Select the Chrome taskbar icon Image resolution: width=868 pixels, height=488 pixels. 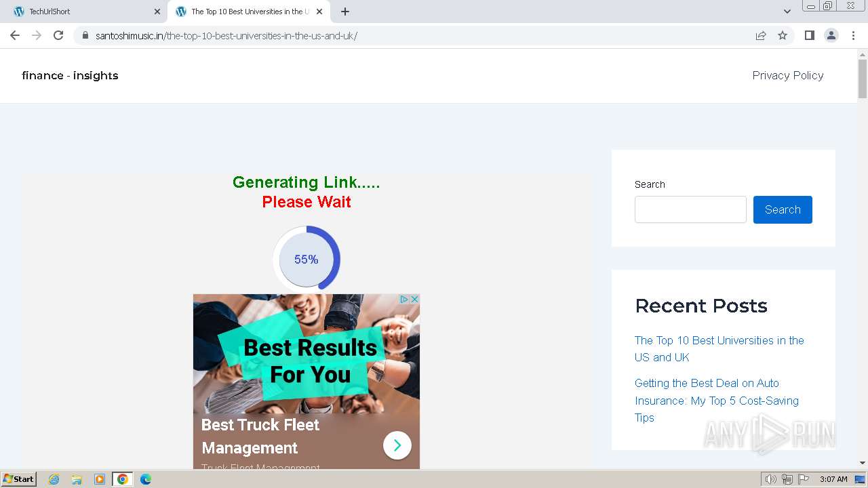123,479
